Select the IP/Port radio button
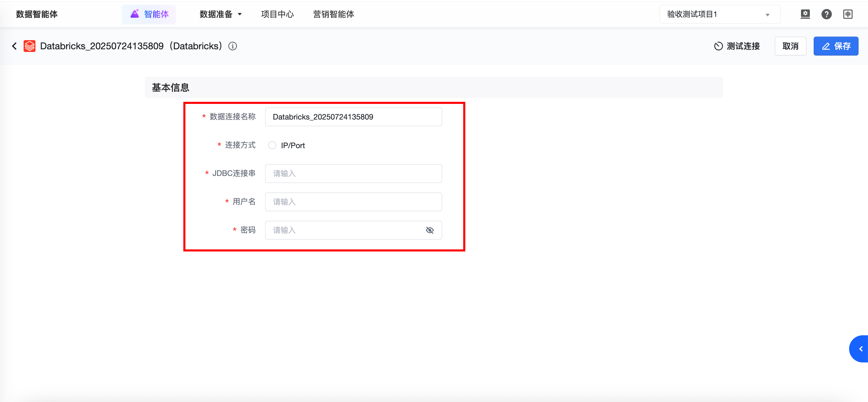The image size is (868, 402). coord(272,145)
